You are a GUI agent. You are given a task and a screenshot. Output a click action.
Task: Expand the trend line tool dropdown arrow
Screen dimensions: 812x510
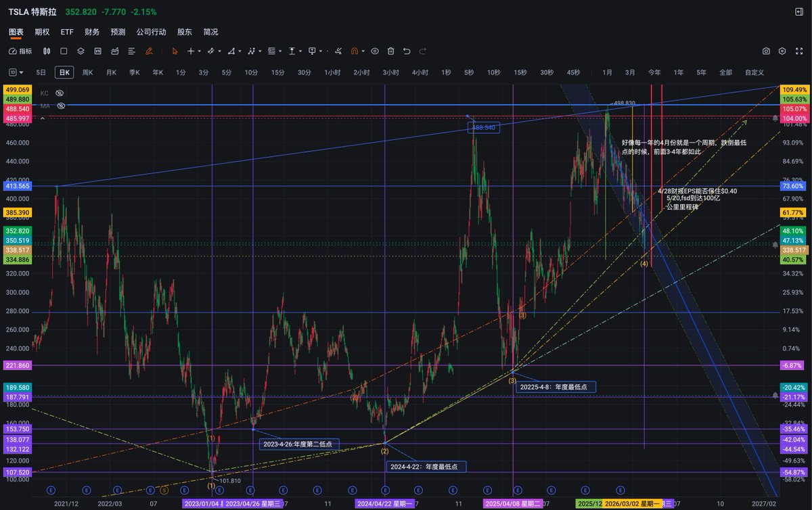[x=219, y=51]
